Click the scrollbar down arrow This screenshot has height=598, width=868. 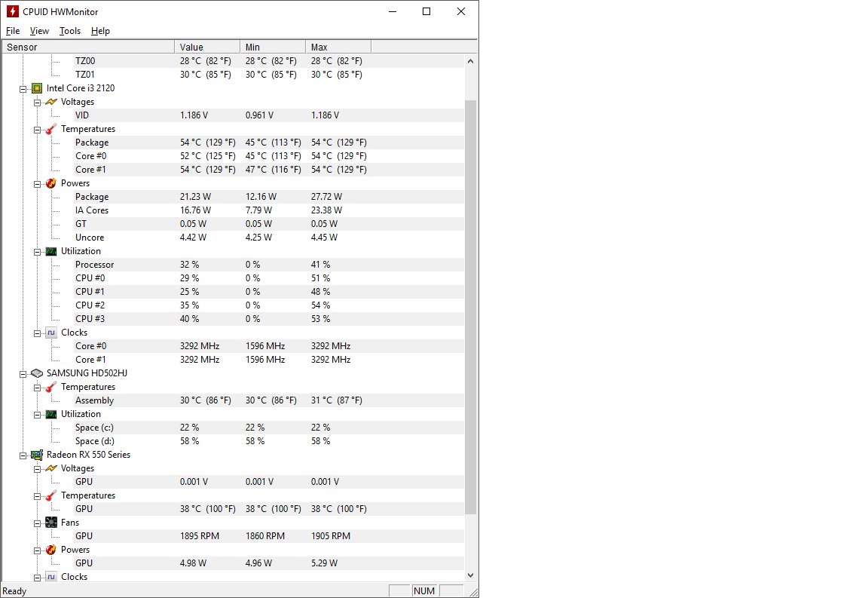pos(470,575)
